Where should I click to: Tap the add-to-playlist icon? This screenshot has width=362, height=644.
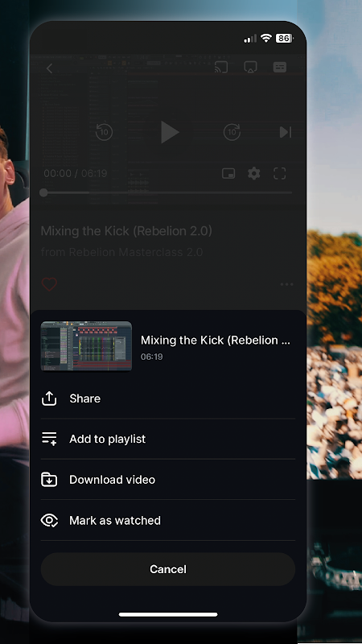[49, 439]
